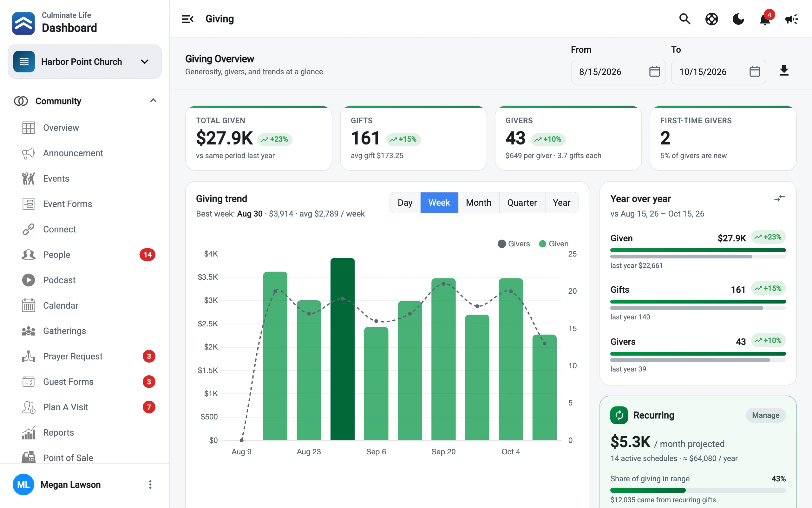
Task: Click the From date field 8/15/2026
Action: (x=619, y=72)
